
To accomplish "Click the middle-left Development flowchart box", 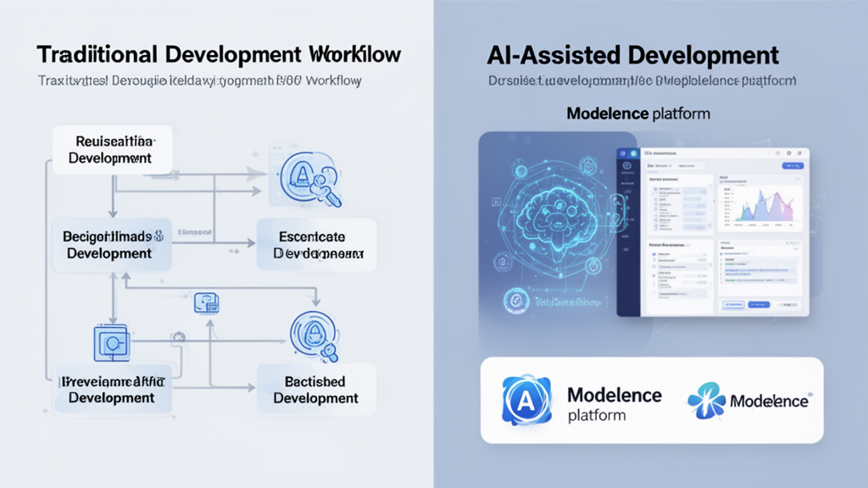I will tap(112, 244).
